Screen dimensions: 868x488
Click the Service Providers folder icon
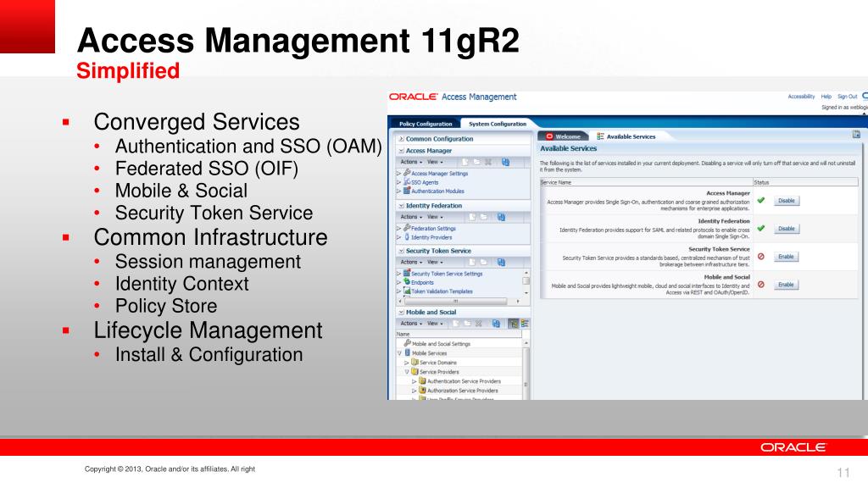[415, 372]
